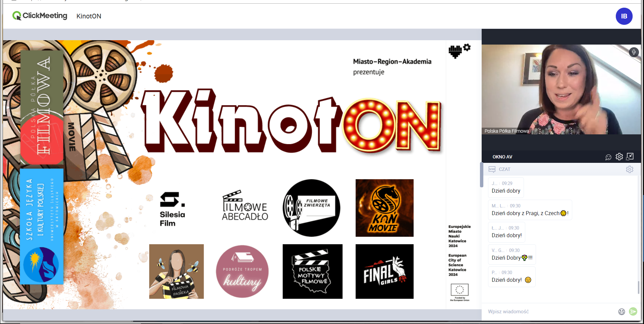Click the OKNO AV panel header

tap(502, 157)
